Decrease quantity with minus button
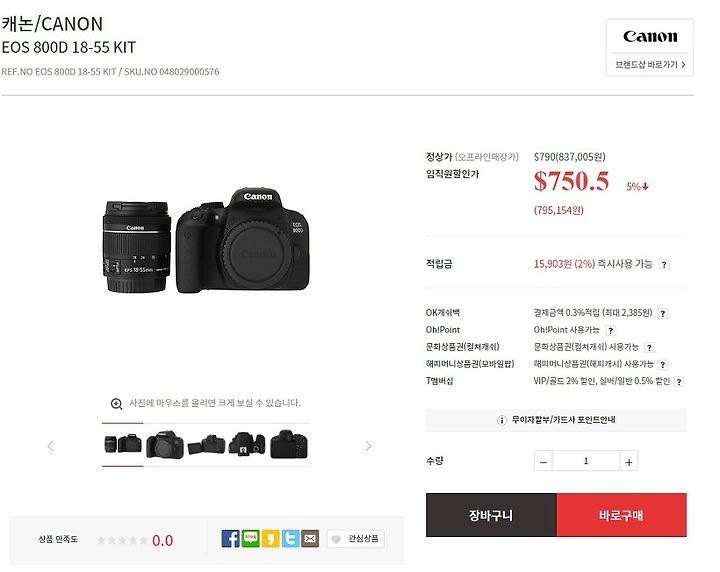 543,461
